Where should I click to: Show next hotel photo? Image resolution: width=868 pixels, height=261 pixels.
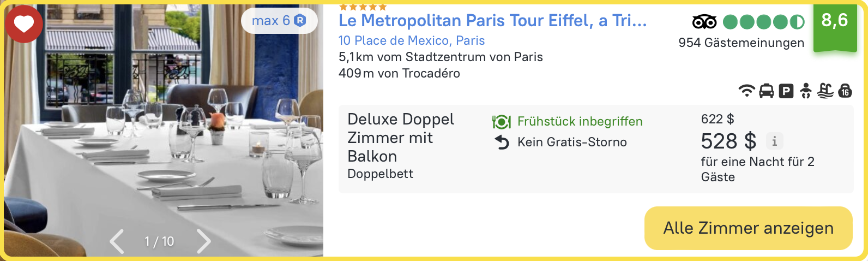(203, 241)
